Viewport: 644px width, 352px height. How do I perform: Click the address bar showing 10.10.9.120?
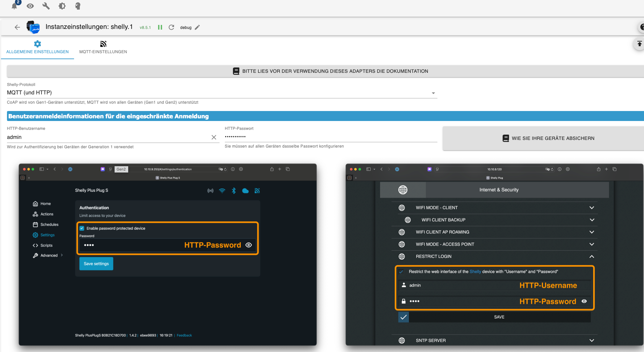click(495, 169)
